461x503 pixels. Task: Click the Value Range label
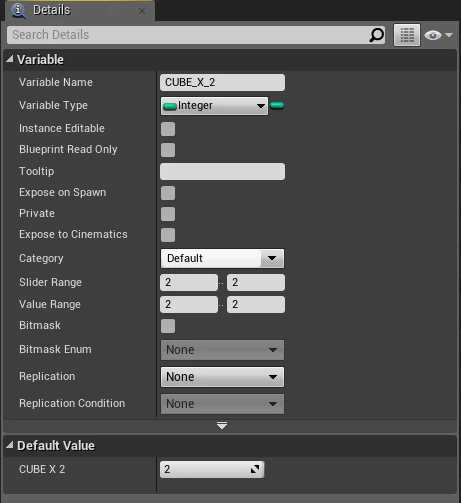[50, 304]
